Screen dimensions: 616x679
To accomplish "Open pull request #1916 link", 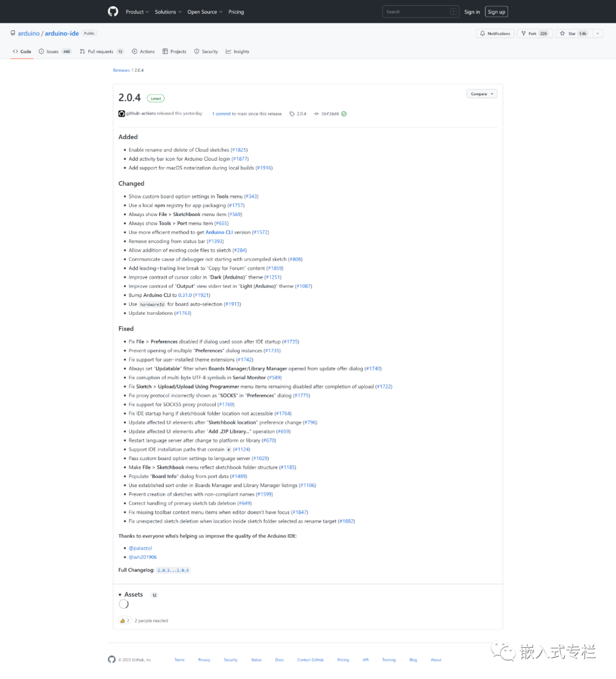I will 264,168.
